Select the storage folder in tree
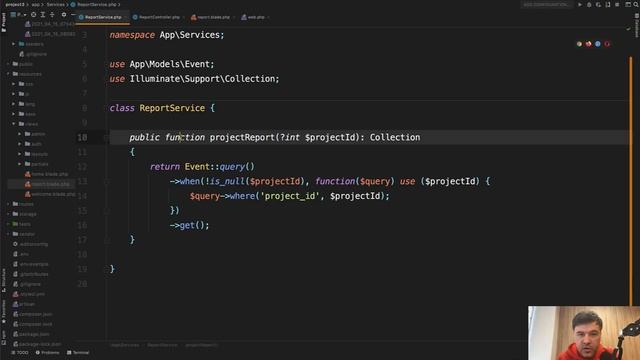 [24, 214]
